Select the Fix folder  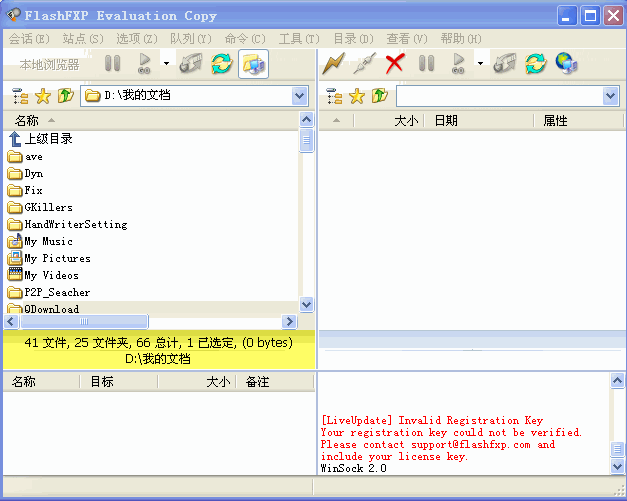pyautogui.click(x=25, y=190)
